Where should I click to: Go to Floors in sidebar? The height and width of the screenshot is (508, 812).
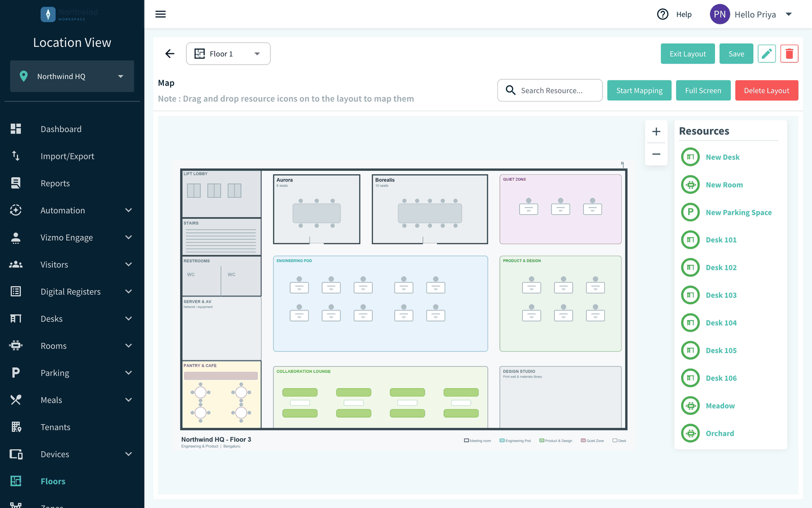[53, 481]
